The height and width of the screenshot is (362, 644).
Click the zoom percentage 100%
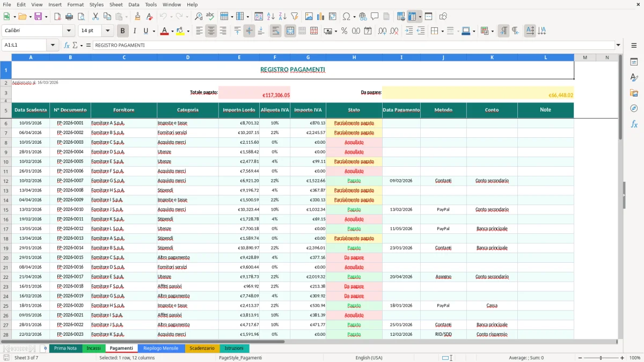(635, 358)
